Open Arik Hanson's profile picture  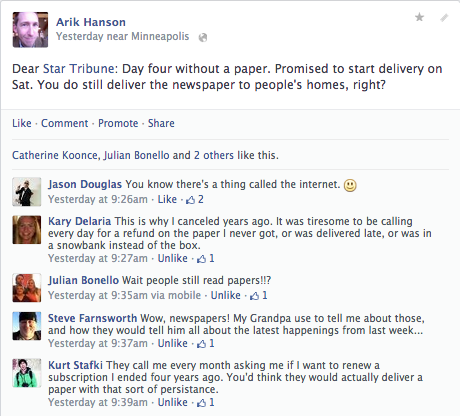[x=30, y=30]
